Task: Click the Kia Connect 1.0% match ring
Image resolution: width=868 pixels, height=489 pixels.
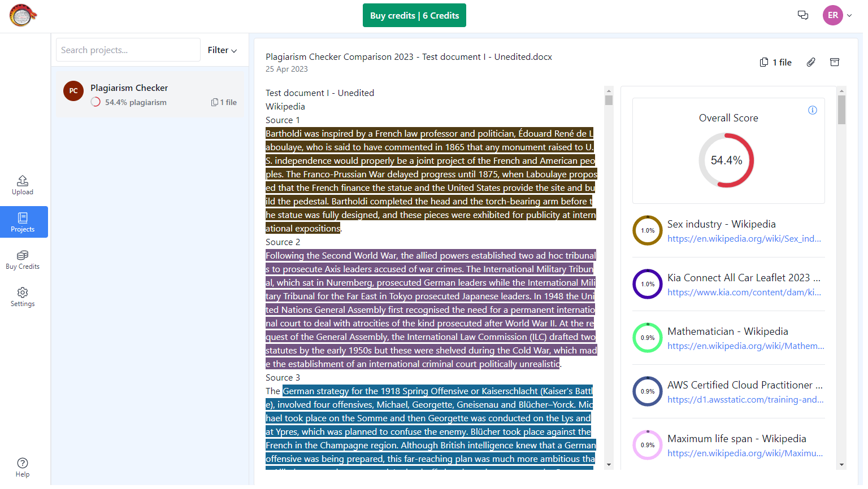Action: coord(648,284)
